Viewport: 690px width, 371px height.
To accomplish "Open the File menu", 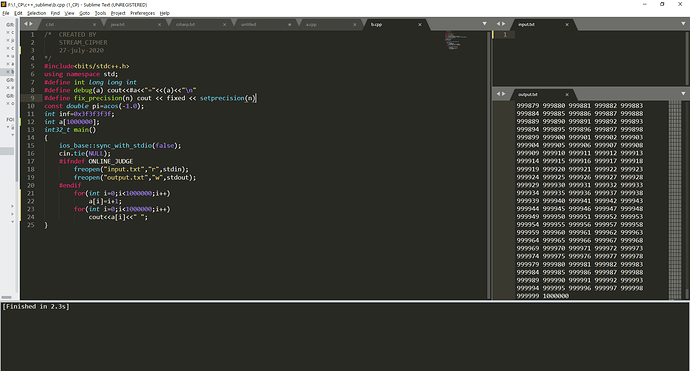I will (x=6, y=13).
